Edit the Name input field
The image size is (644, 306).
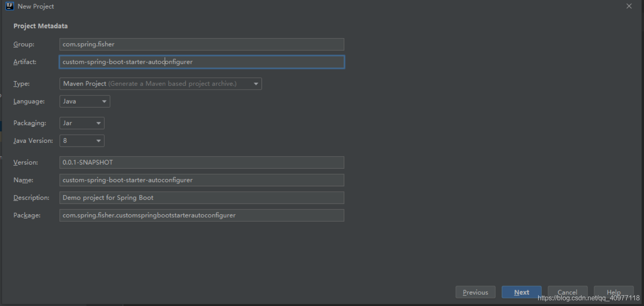tap(202, 180)
